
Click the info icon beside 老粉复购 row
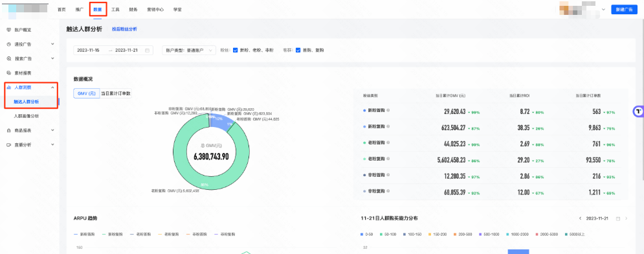[x=388, y=159]
